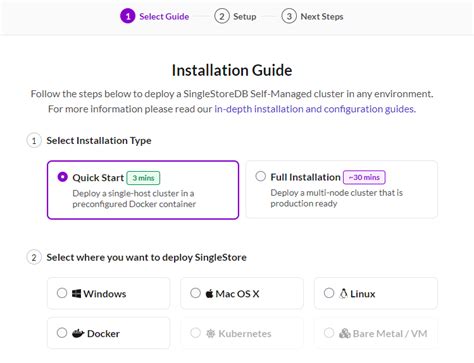Click the Kubernetes wheel icon
Image resolution: width=474 pixels, height=363 pixels.
[211, 333]
